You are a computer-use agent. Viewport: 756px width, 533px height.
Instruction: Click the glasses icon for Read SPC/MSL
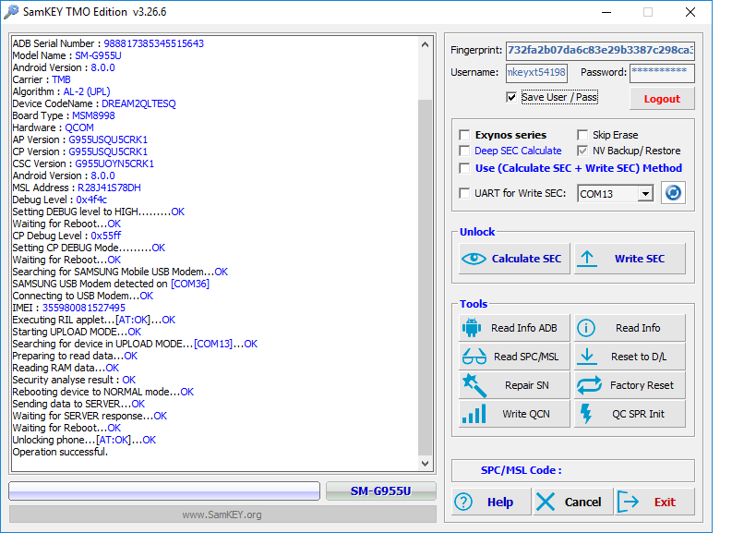pos(474,357)
